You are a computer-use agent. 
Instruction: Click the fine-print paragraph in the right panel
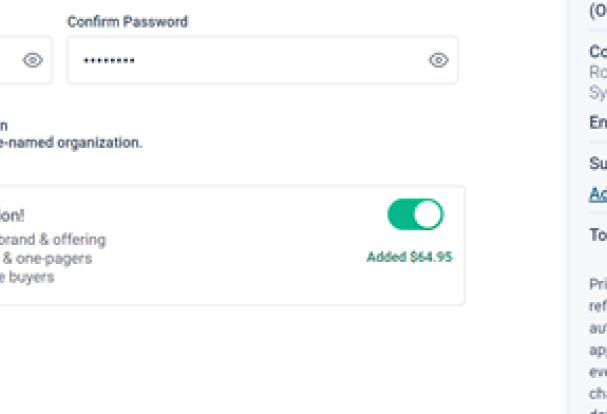pyautogui.click(x=597, y=340)
